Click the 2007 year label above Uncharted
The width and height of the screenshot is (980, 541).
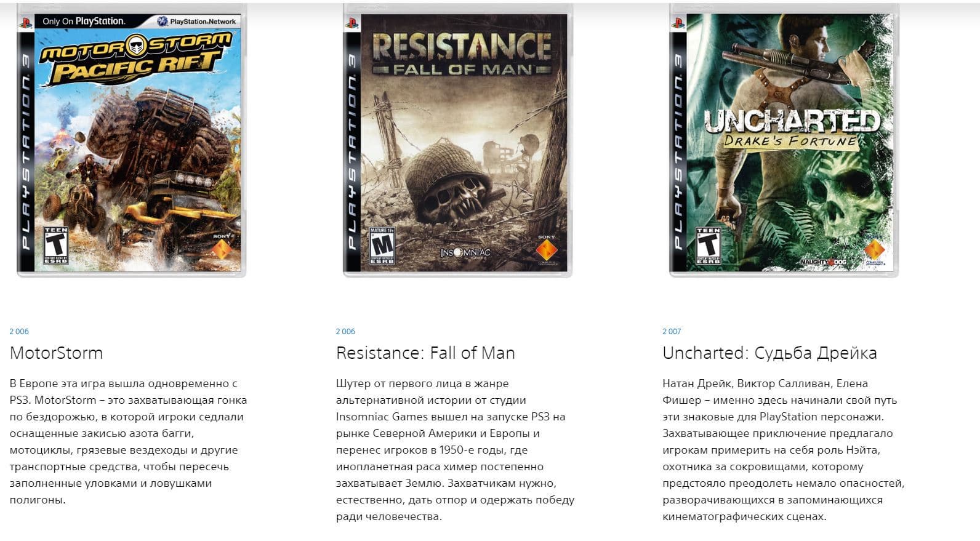point(672,331)
